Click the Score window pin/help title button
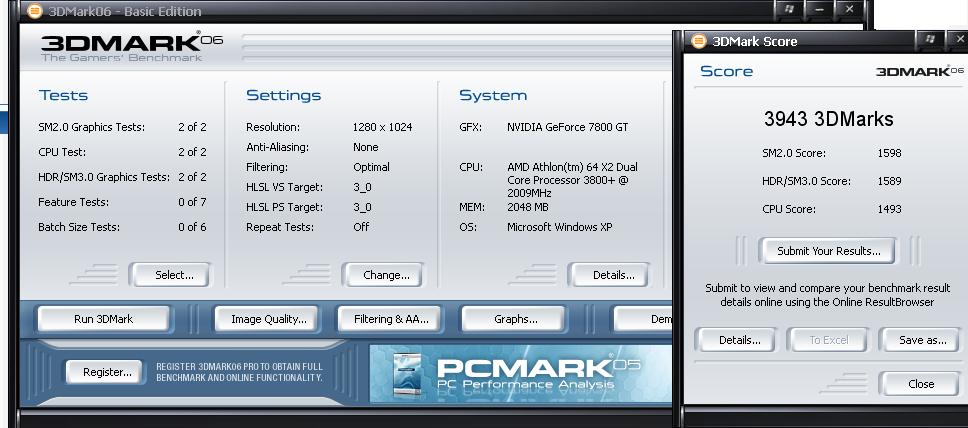This screenshot has height=428, width=968. 929,40
